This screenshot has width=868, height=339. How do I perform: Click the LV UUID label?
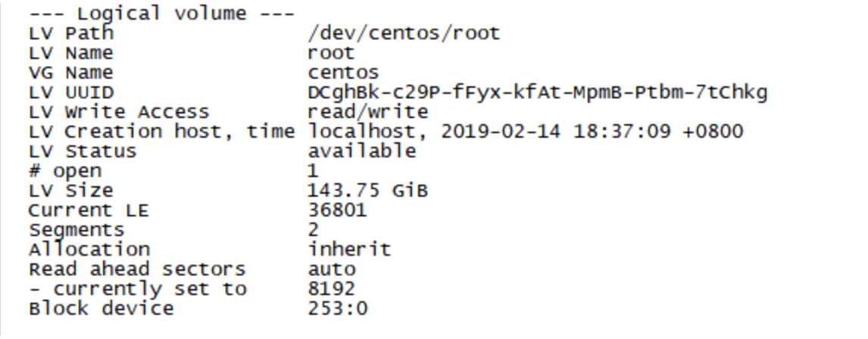point(70,92)
